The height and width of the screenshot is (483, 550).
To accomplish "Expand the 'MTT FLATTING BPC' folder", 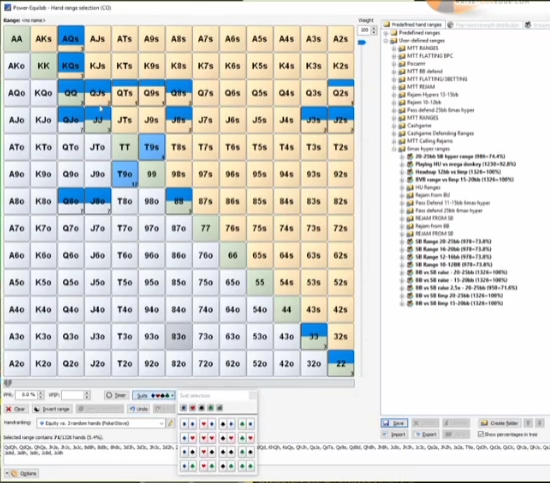I will [394, 56].
